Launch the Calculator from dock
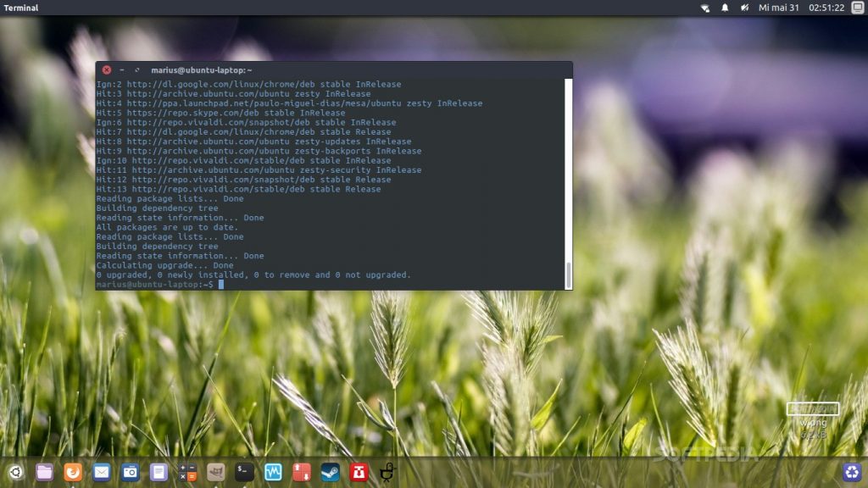868x488 pixels. 187,472
